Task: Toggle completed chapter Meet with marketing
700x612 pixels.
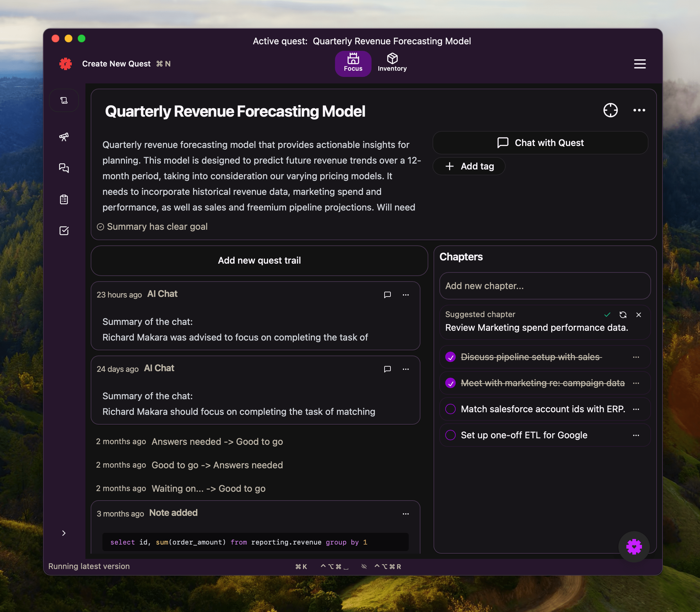Action: pyautogui.click(x=450, y=383)
